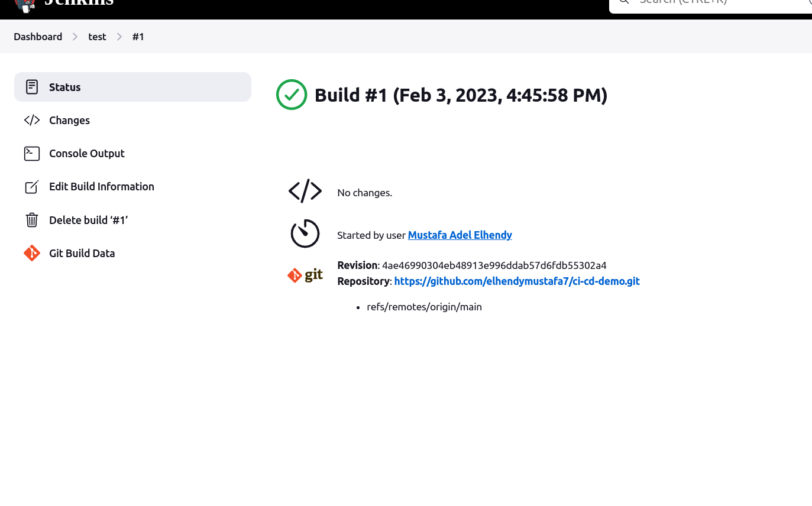Click the Edit Build Information pencil icon

(31, 186)
